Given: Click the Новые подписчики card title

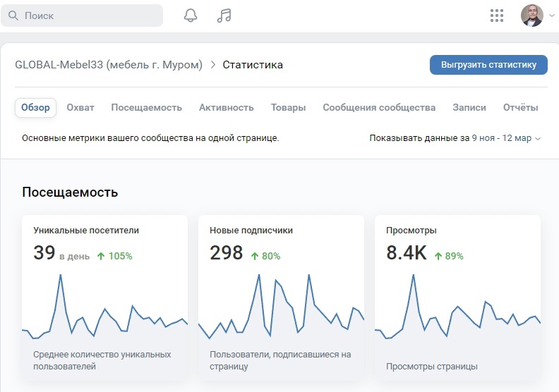Looking at the screenshot, I should tap(251, 231).
